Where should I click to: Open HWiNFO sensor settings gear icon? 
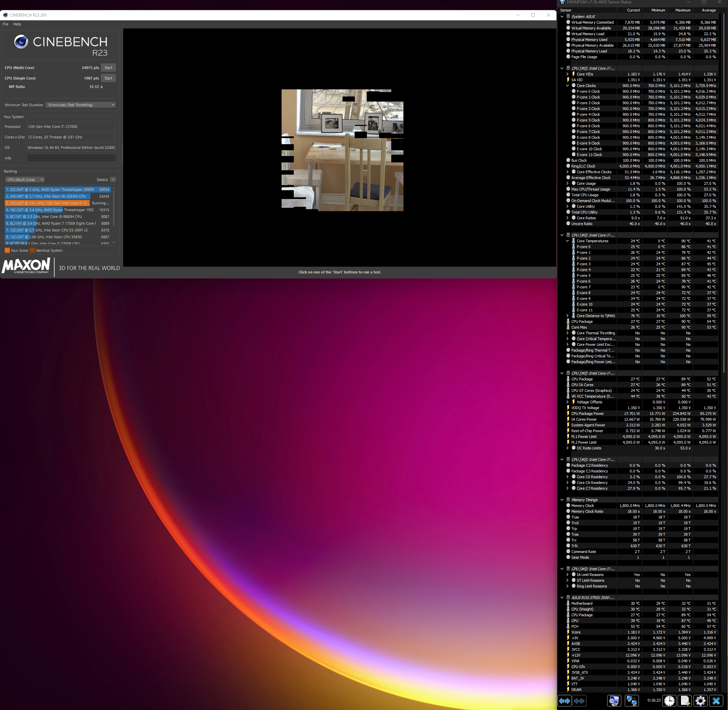(x=700, y=701)
